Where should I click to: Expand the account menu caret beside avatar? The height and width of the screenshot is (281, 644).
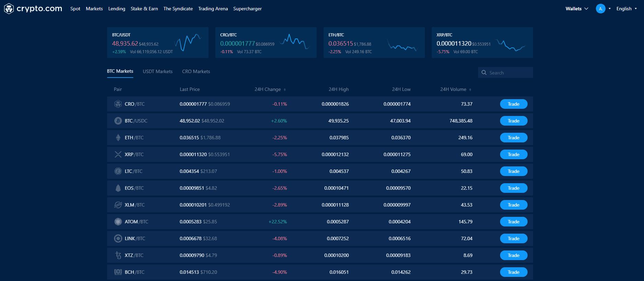pyautogui.click(x=610, y=9)
